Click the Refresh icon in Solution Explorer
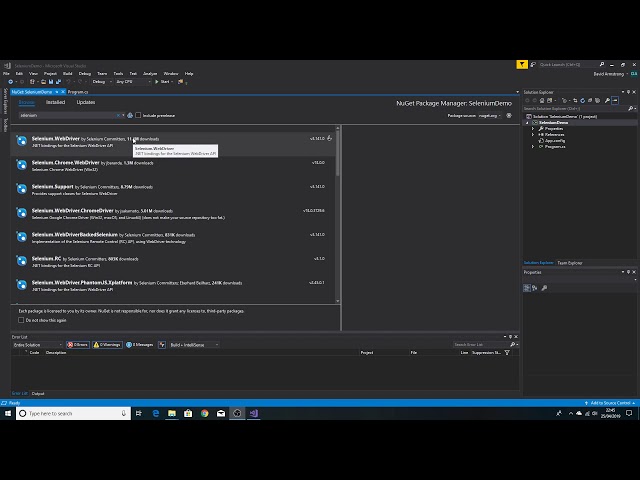Image resolution: width=640 pixels, height=480 pixels. tap(582, 100)
